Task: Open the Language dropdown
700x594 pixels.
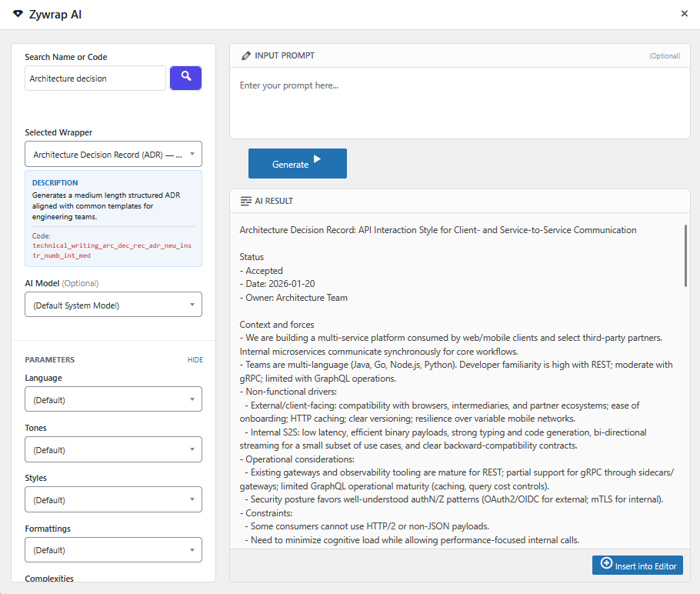Action: pyautogui.click(x=113, y=399)
